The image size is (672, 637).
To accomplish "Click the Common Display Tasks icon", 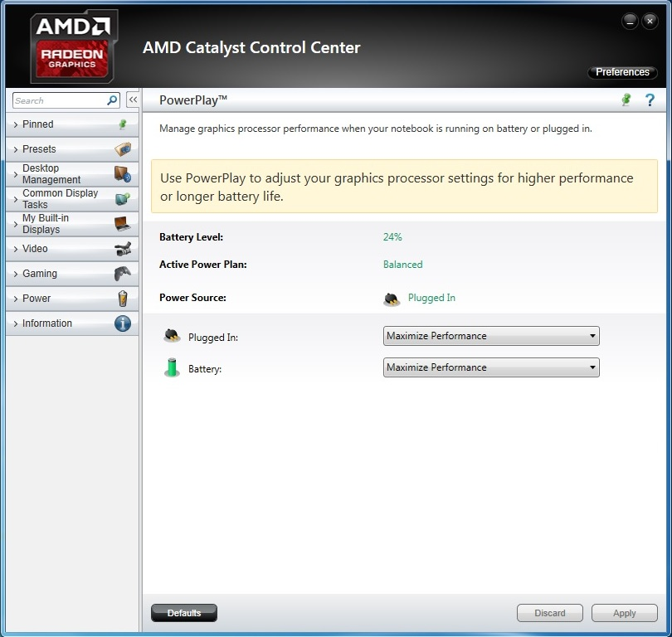I will coord(123,199).
